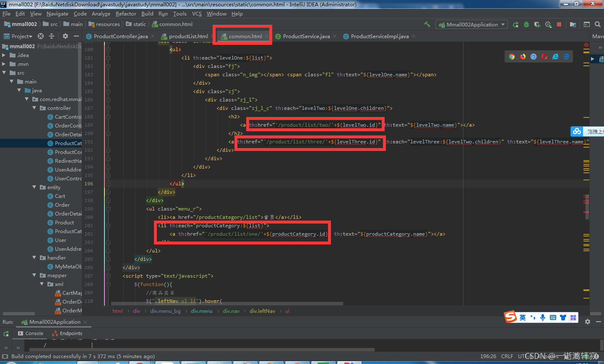Screen dimensions: 604x364
Task: Collapse the controller package
Action: (34, 108)
